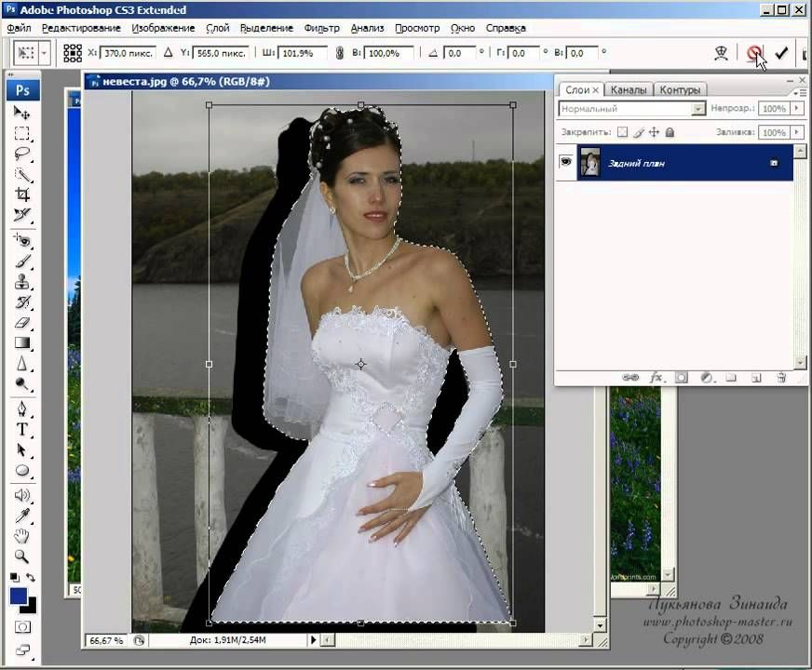
Task: Cancel the transform button
Action: coord(754,52)
